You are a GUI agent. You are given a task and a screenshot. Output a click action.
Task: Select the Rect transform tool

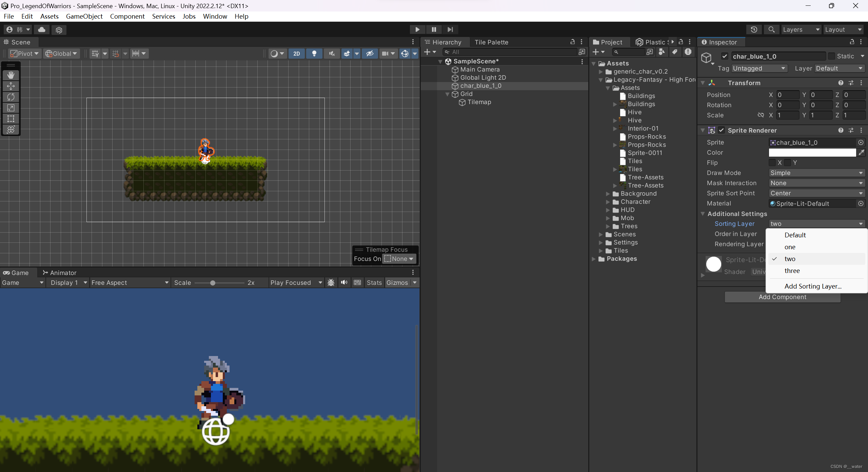(11, 119)
